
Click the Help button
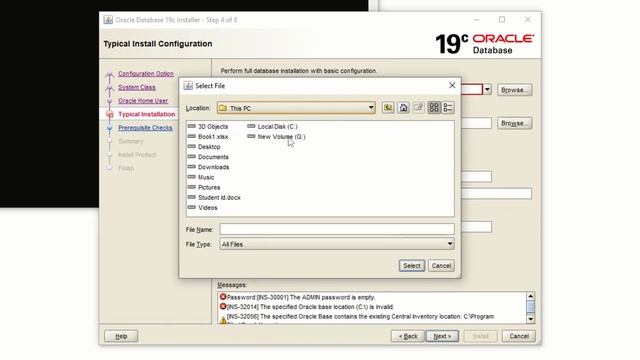[x=121, y=336]
